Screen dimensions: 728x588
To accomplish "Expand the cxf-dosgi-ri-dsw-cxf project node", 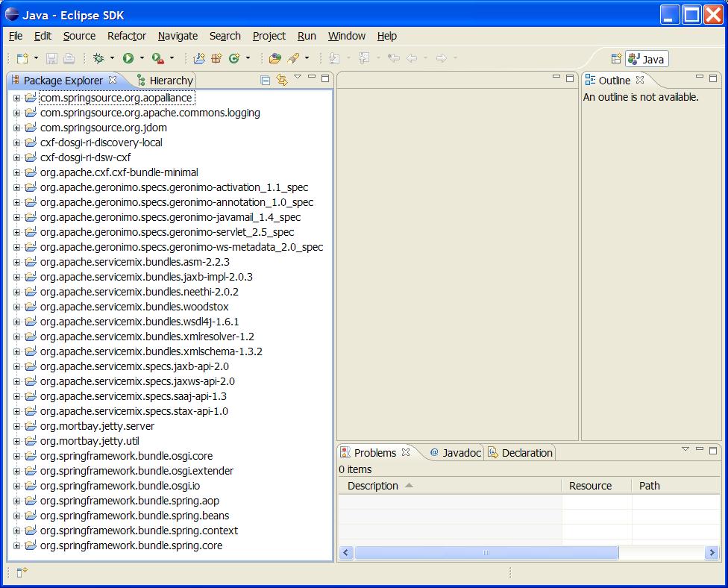I will pyautogui.click(x=16, y=157).
